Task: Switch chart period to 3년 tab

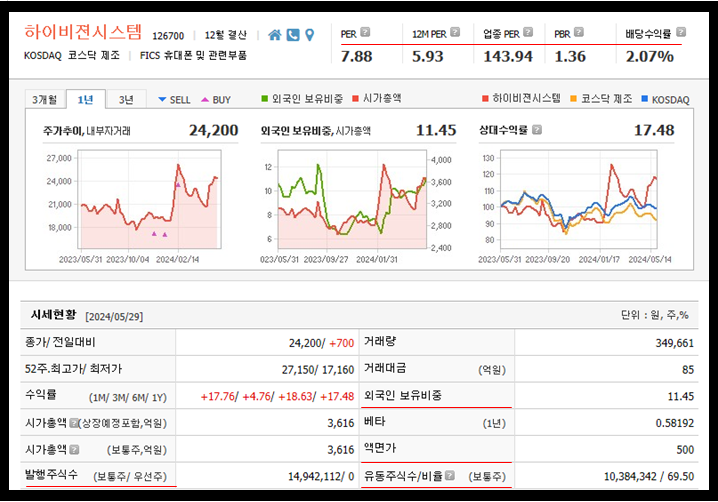Action: (126, 99)
